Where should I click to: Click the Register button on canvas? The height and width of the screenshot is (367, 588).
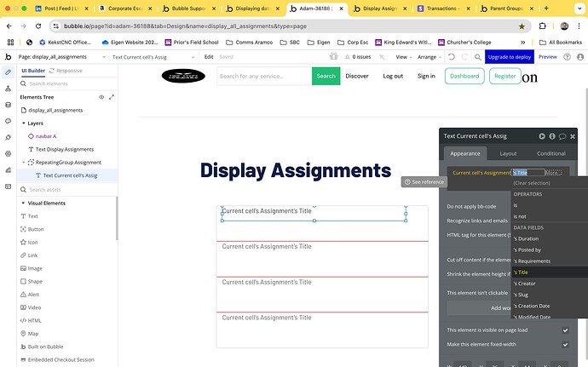[504, 76]
